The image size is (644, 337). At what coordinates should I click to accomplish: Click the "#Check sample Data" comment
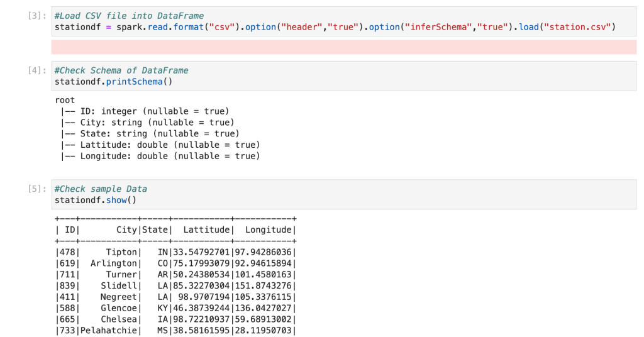coord(101,189)
